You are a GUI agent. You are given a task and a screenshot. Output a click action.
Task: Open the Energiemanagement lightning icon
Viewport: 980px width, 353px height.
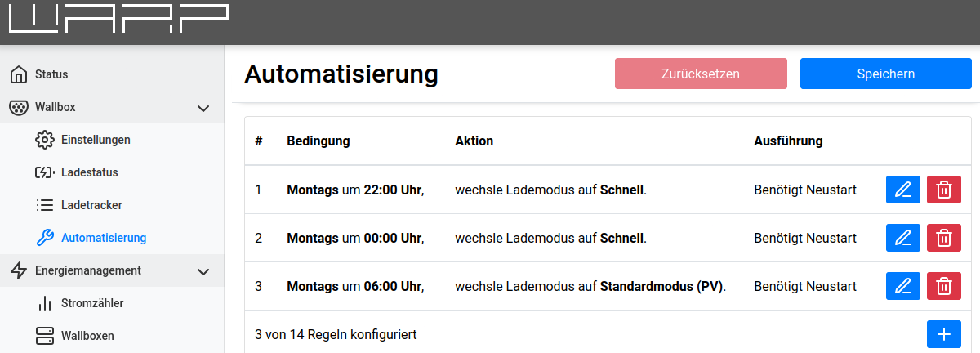[19, 270]
